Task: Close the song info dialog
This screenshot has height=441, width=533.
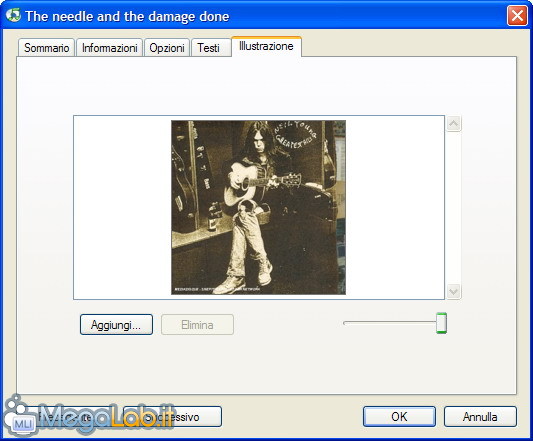Action: point(517,16)
